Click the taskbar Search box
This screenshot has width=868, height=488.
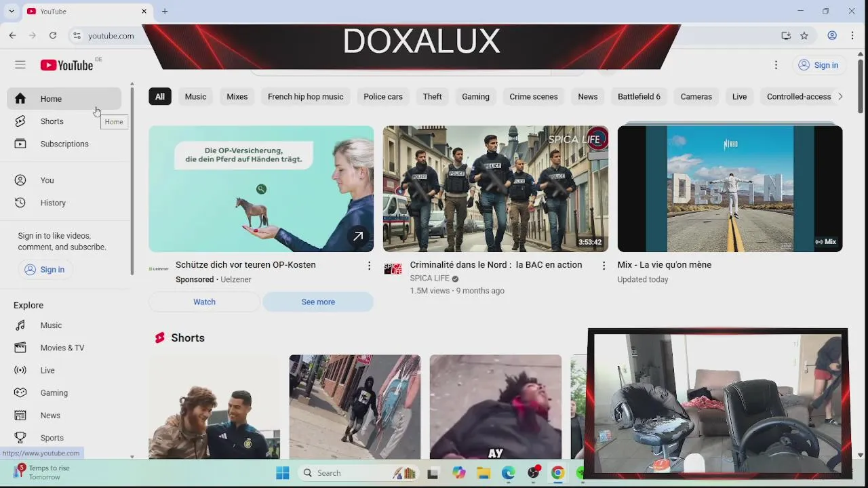point(359,473)
